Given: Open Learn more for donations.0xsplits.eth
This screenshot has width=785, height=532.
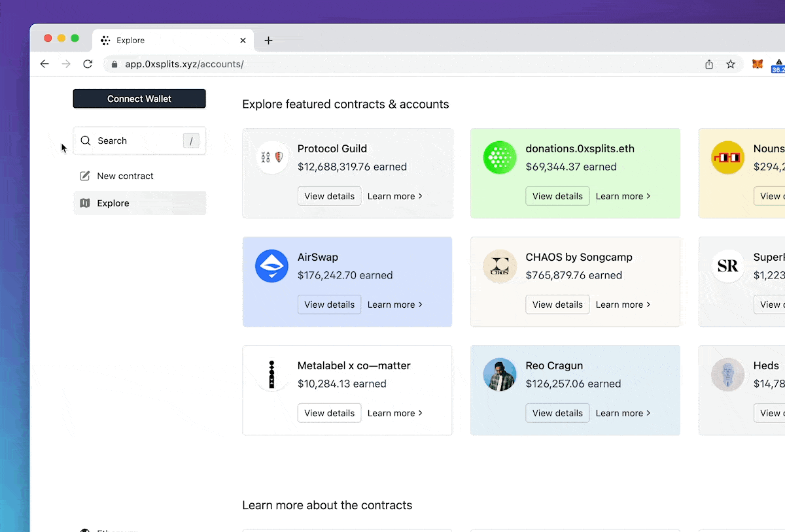Looking at the screenshot, I should [x=623, y=196].
